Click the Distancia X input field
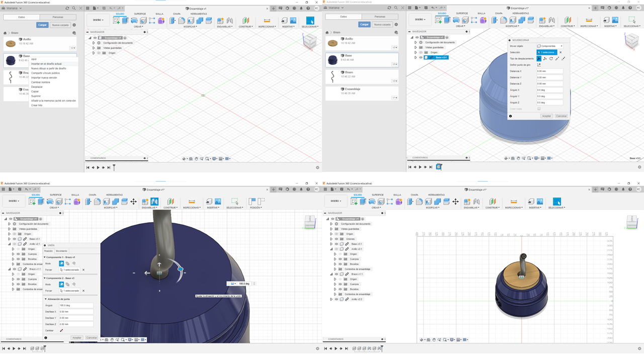The width and height of the screenshot is (644, 362). point(549,71)
